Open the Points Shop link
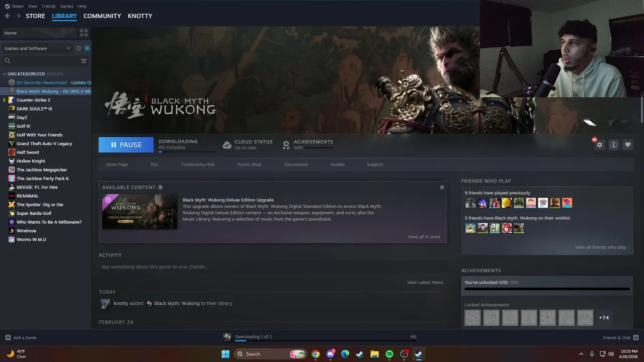 (x=249, y=164)
